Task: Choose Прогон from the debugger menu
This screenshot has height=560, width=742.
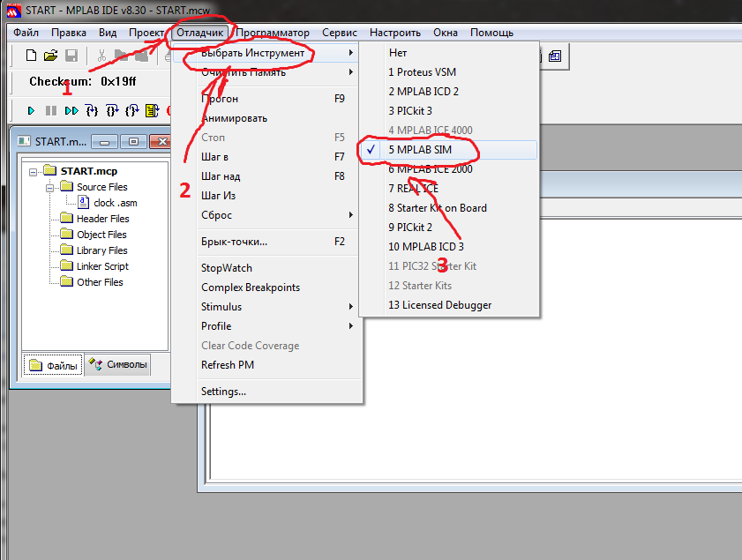Action: [267, 99]
